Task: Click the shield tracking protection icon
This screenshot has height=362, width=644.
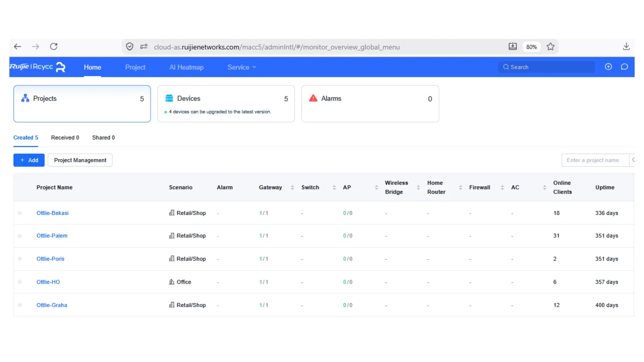Action: point(130,46)
